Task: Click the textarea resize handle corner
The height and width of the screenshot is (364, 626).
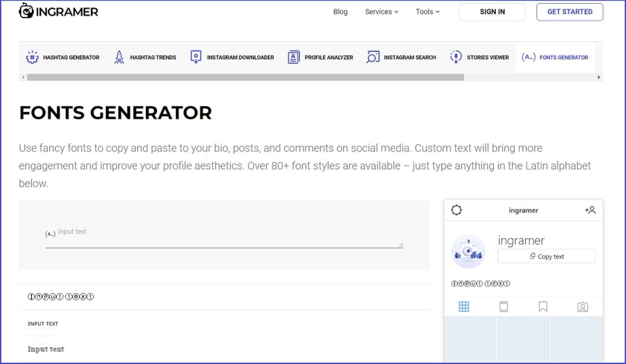Action: point(401,245)
